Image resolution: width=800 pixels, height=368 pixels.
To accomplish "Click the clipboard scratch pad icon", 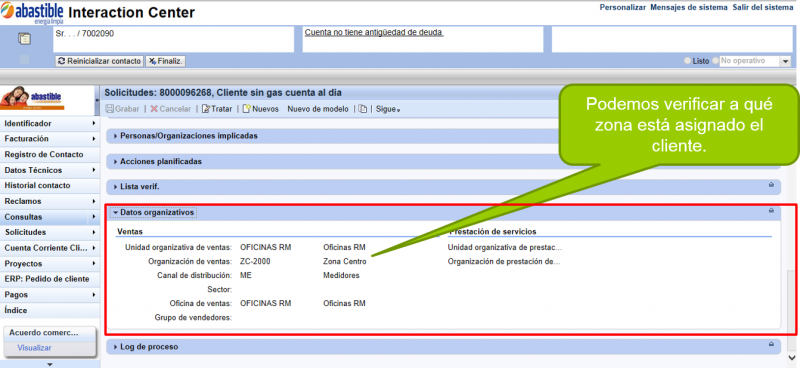I will pyautogui.click(x=24, y=39).
